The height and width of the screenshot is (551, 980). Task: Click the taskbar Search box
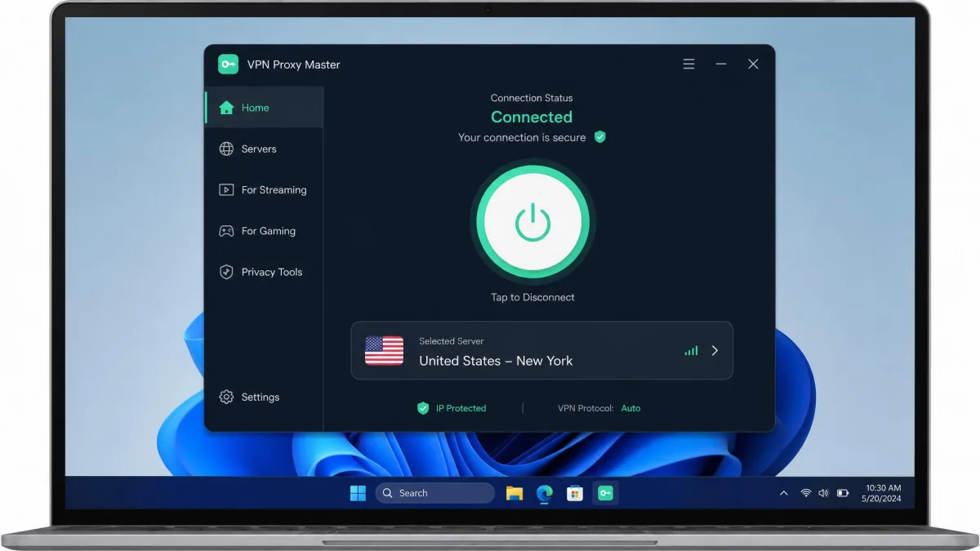[x=434, y=493]
